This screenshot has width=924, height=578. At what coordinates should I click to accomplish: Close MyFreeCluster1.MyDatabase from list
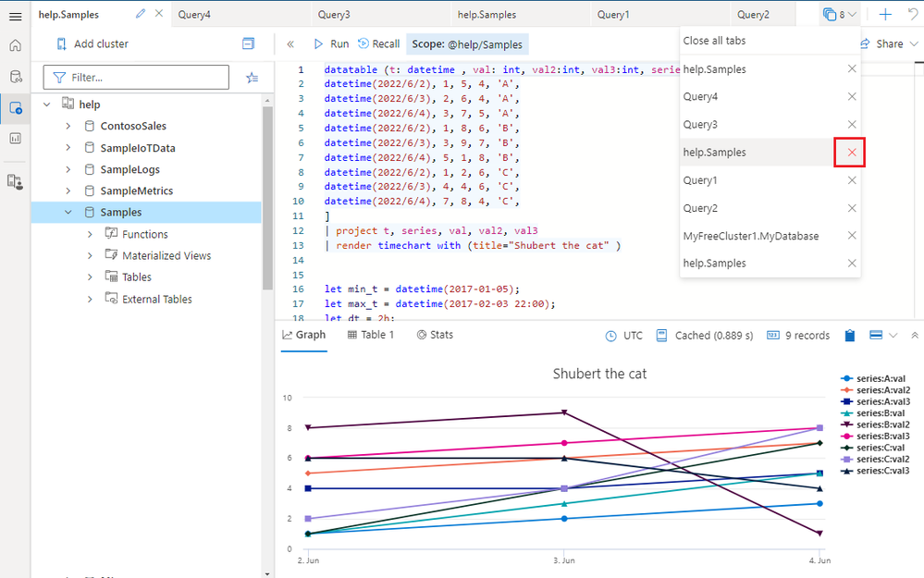(852, 236)
